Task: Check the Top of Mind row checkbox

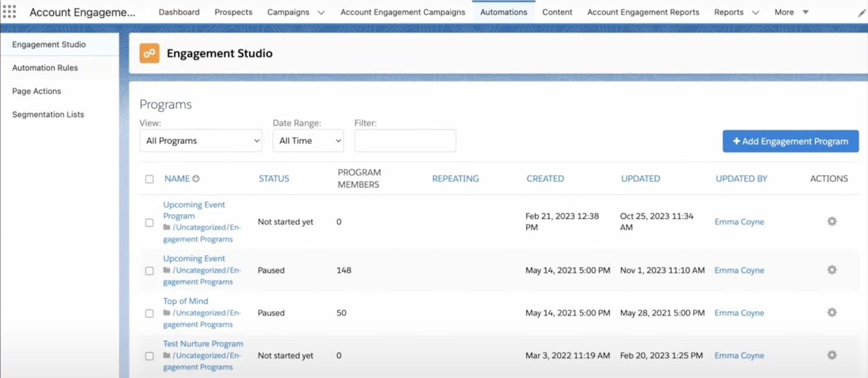Action: [149, 313]
